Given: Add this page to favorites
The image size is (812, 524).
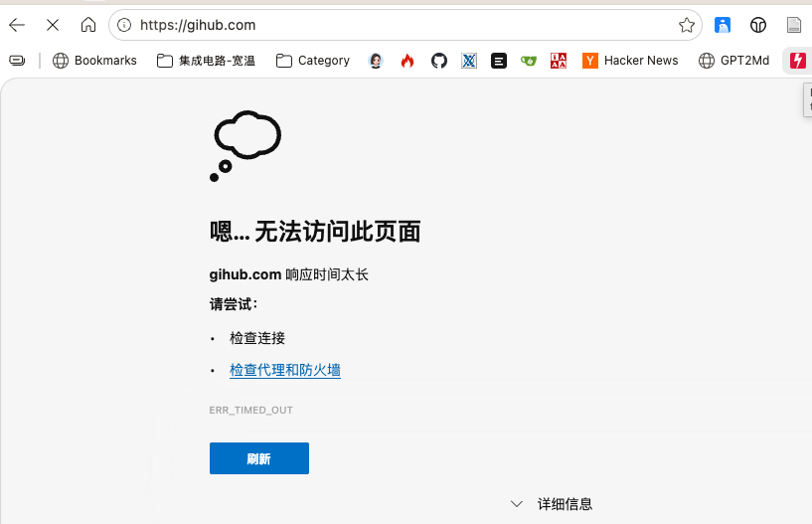Looking at the screenshot, I should coord(687,25).
